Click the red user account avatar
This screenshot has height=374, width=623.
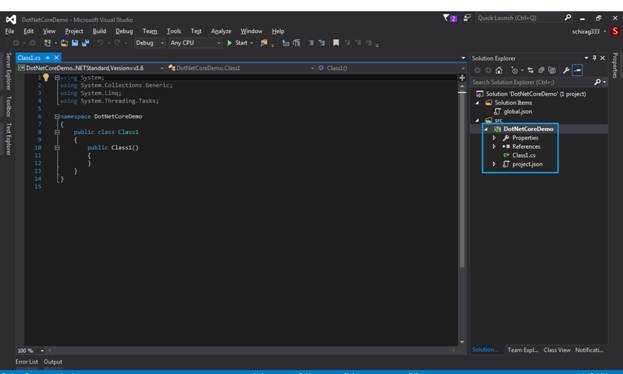pos(615,31)
